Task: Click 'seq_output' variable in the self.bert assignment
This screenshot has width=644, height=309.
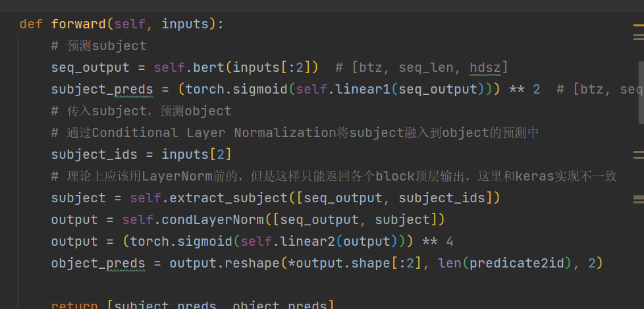Action: point(90,67)
